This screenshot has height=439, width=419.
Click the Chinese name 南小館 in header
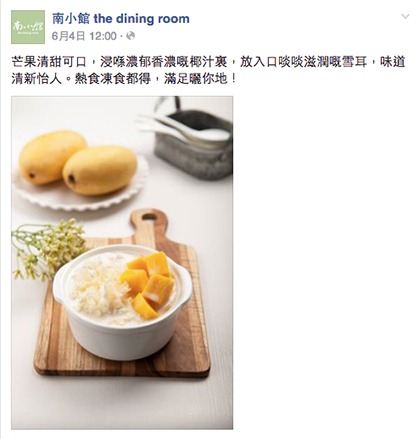coord(71,19)
